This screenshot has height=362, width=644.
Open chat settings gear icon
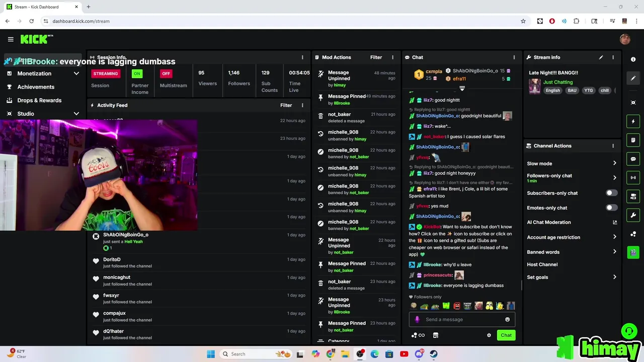point(489,335)
